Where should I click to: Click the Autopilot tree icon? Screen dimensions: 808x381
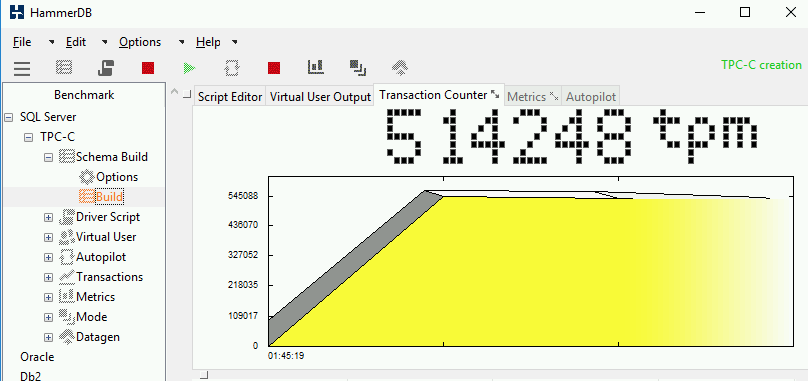[67, 257]
